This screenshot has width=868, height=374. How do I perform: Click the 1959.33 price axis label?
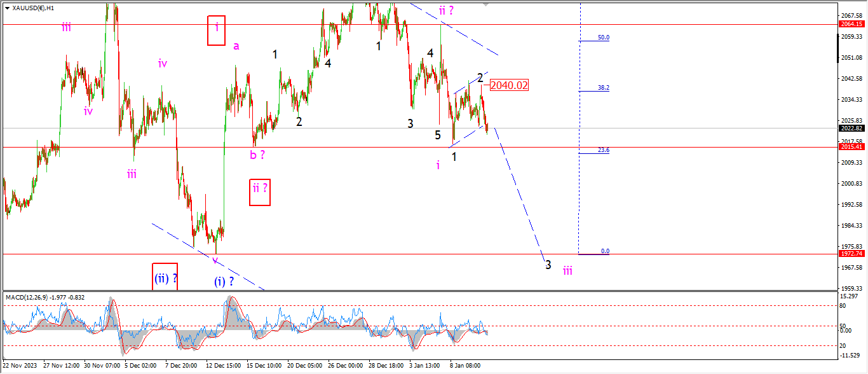click(x=851, y=288)
